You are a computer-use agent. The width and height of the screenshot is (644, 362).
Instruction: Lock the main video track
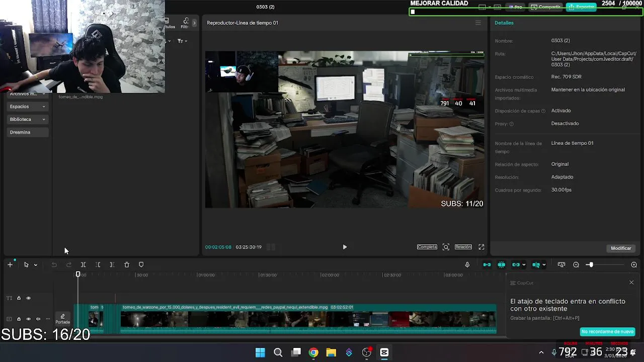pos(19,319)
